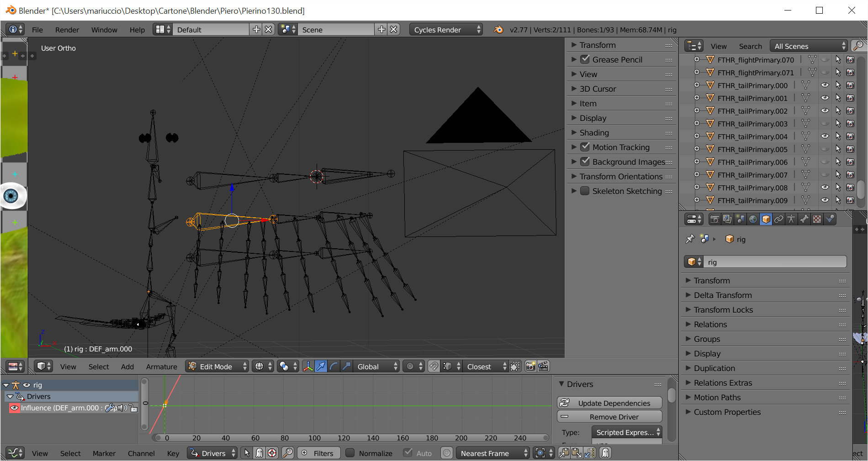Open the outliner Search menu

(750, 46)
